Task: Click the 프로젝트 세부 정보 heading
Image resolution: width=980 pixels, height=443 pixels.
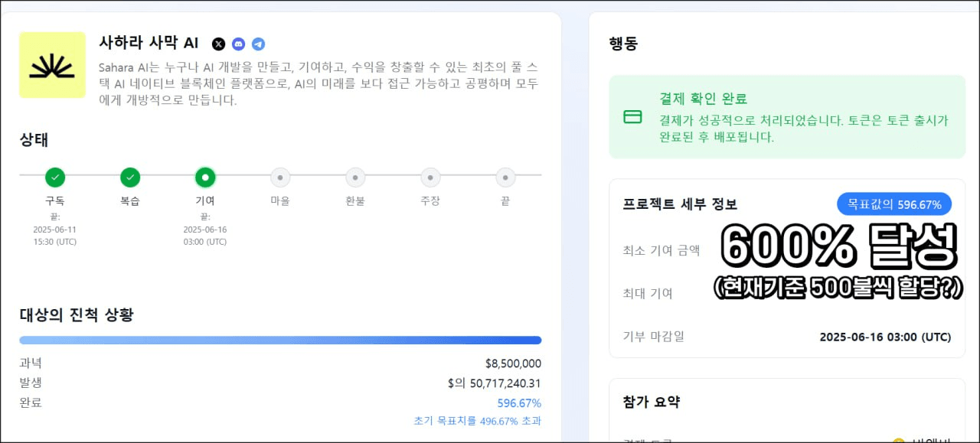Action: pyautogui.click(x=680, y=204)
